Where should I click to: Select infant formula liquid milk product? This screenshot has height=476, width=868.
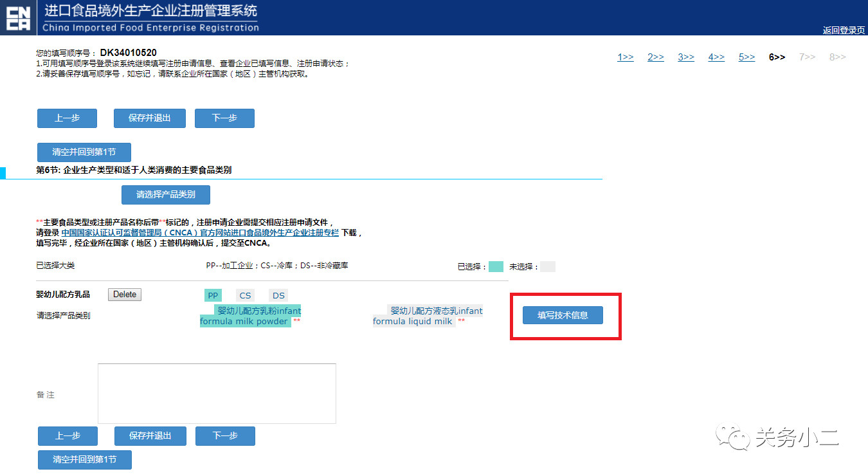[427, 316]
